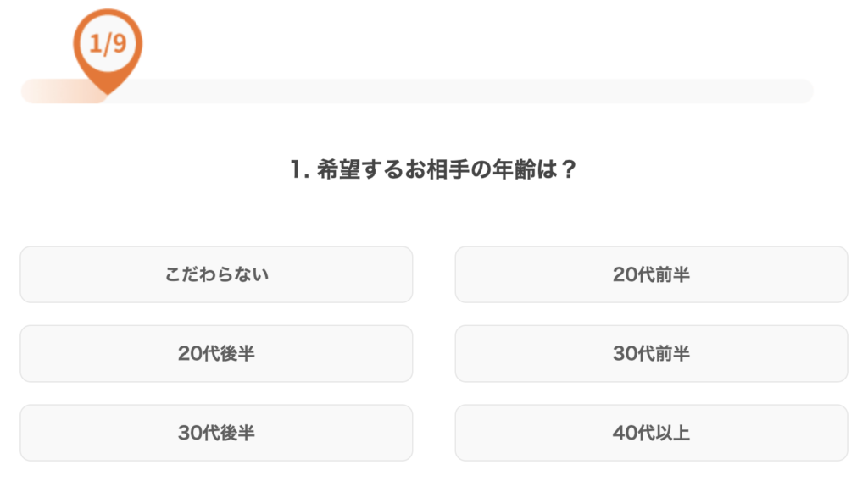Answer with forties or older partner age

(651, 433)
